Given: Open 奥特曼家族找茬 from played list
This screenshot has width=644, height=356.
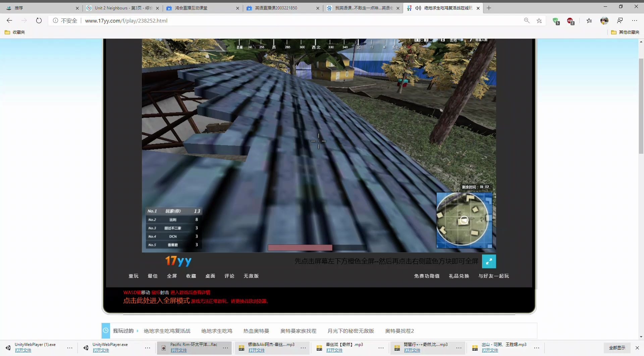Looking at the screenshot, I should pos(298,331).
